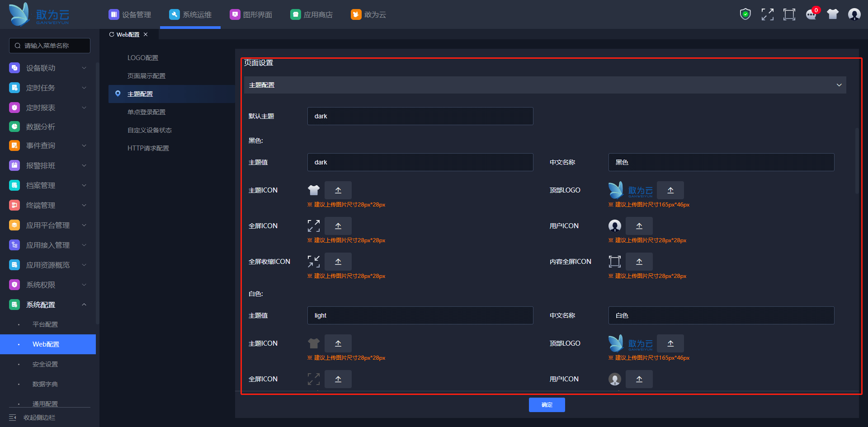This screenshot has width=868, height=427.
Task: Edit the 中文名称 field containing 黑色
Action: [722, 162]
